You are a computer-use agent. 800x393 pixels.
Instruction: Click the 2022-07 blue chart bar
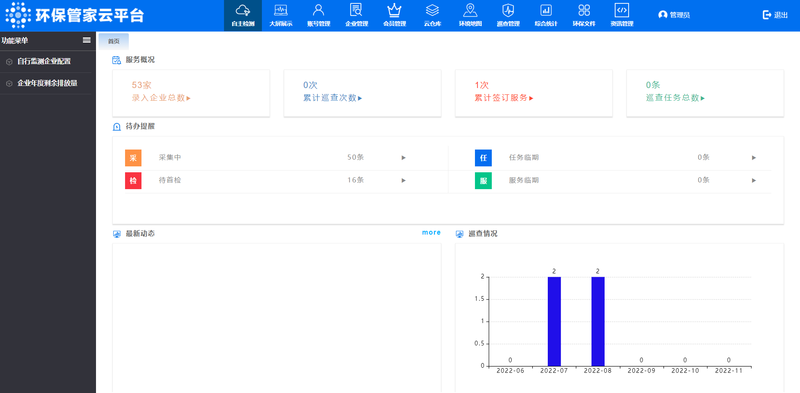(x=554, y=321)
